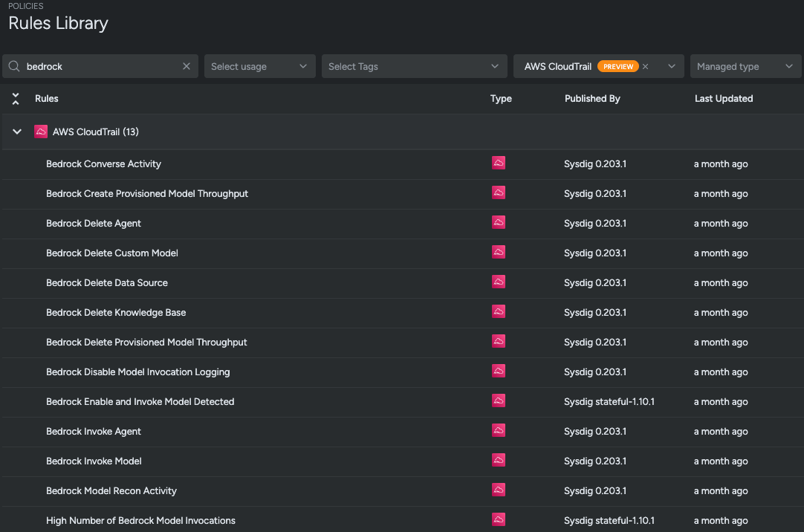Click Sysdig 0.203.1 in Bedrock Converse Activity row

594,164
